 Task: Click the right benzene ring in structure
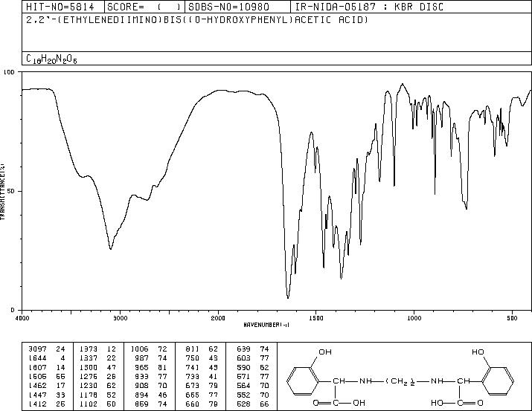498,381
